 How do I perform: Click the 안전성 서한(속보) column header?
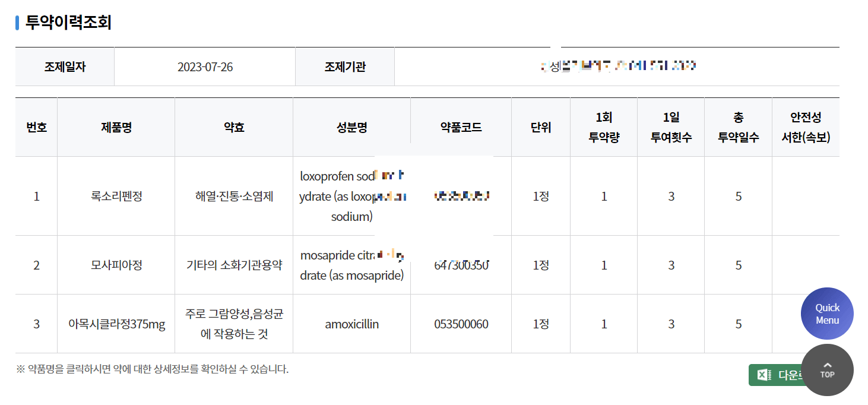pos(805,126)
